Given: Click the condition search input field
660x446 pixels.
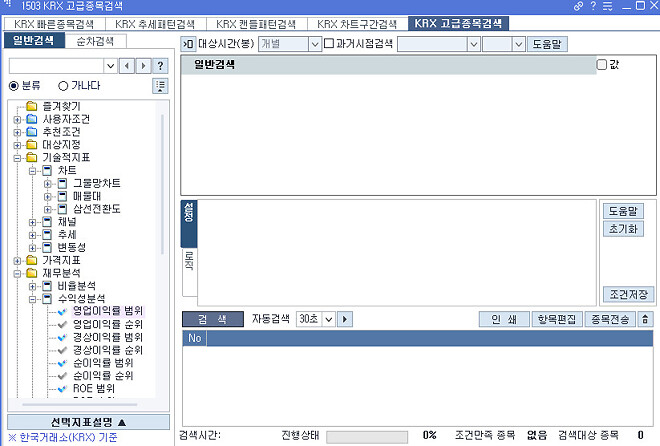Looking at the screenshot, I should [x=56, y=66].
